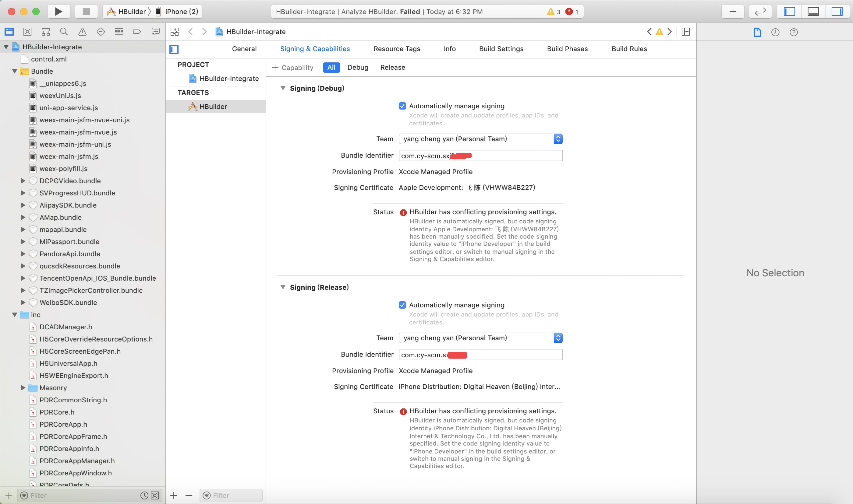Screen dimensions: 853x504
Task: Toggle source-control status filter in navigator
Action: point(155,495)
